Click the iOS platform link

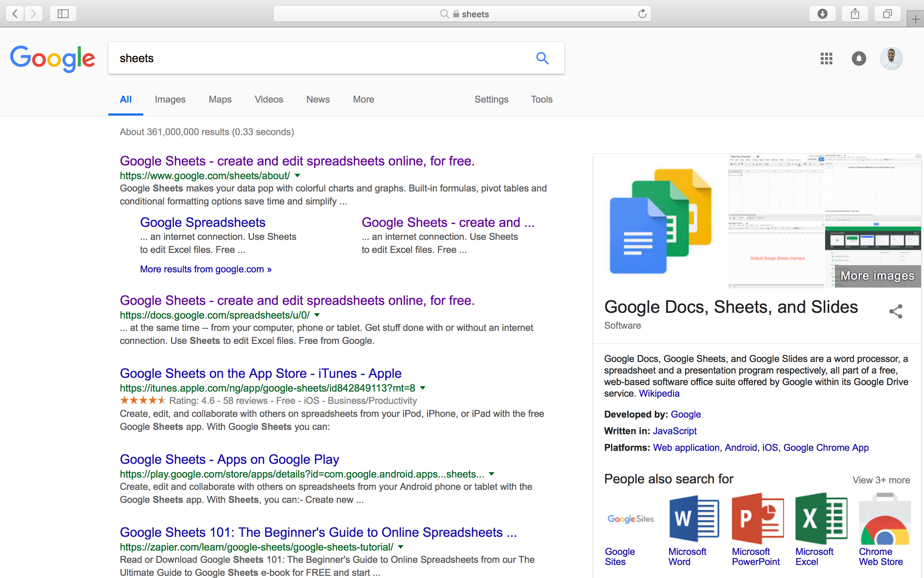[770, 448]
